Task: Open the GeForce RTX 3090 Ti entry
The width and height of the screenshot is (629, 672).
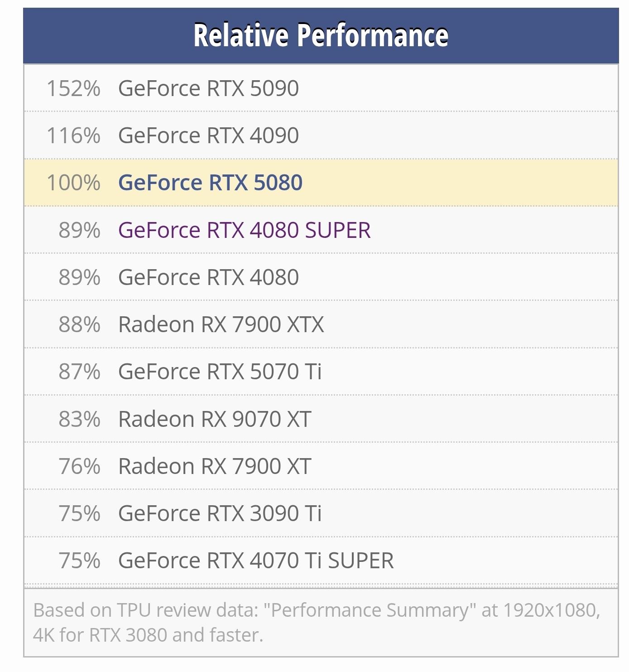Action: (x=220, y=513)
